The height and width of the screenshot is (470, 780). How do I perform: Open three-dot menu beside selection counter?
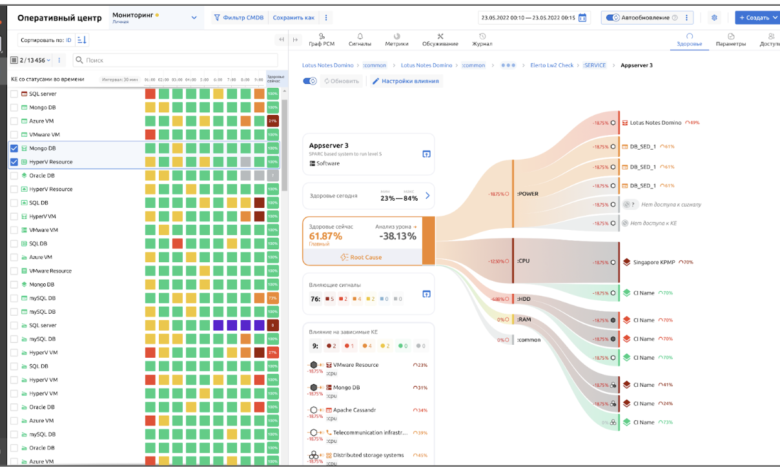59,60
